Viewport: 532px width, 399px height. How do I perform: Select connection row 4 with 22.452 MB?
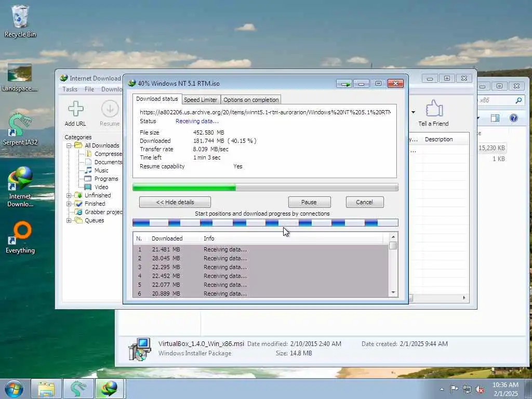[x=261, y=276]
